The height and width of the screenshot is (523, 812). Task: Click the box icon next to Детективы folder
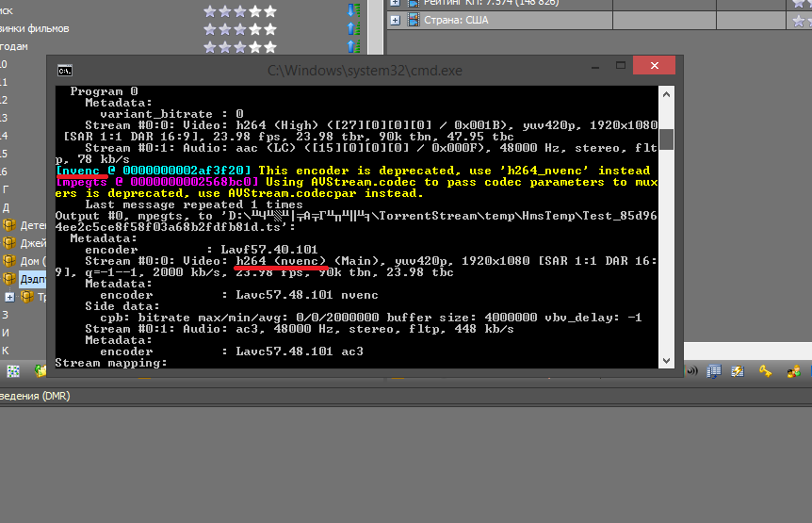coord(10,224)
